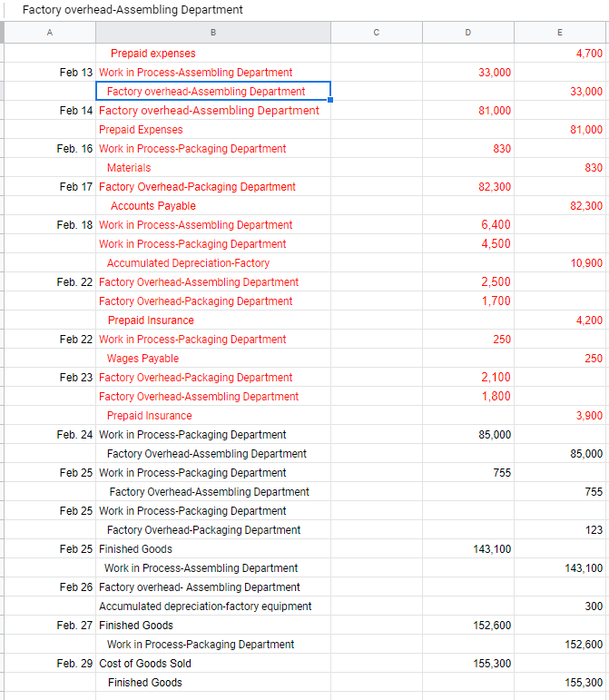
Task: Select the 4,200 credit cell
Action: tap(560, 320)
